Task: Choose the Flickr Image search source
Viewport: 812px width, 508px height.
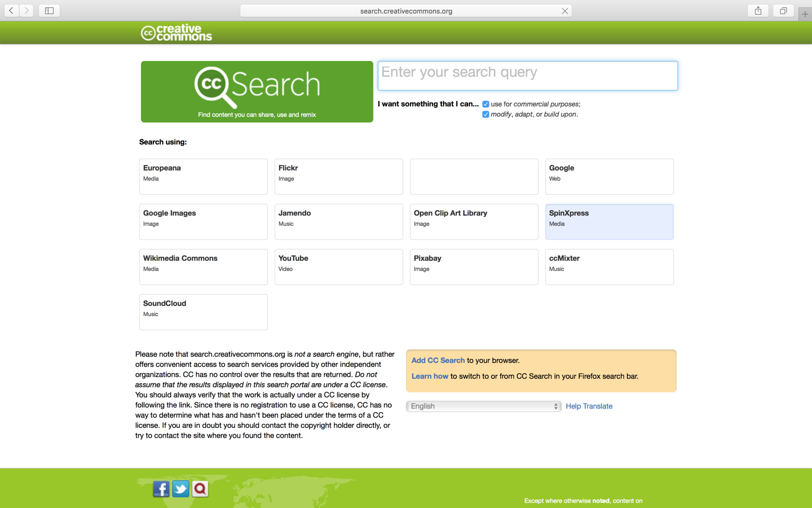Action: [338, 177]
